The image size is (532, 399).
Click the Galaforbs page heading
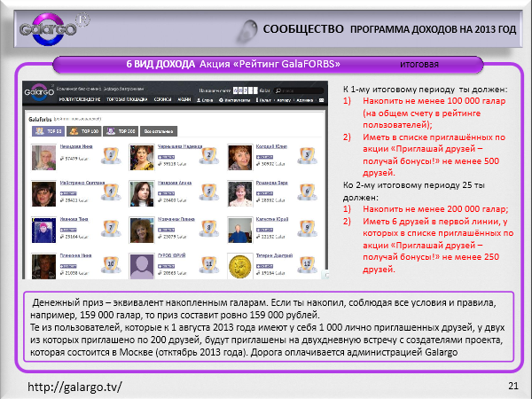point(40,120)
